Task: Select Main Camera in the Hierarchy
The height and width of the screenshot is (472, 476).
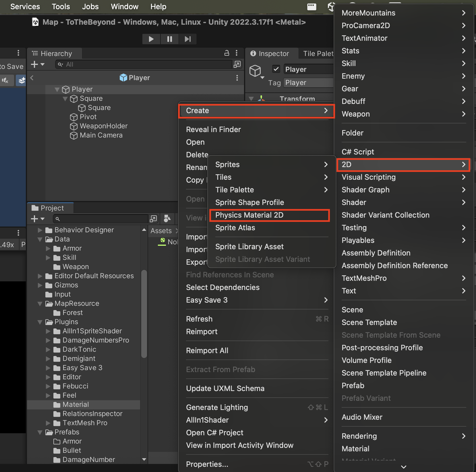Action: 101,135
